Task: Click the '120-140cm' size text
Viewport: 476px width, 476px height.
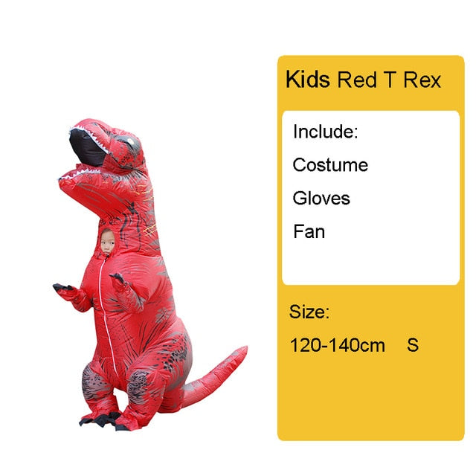Action: [337, 345]
